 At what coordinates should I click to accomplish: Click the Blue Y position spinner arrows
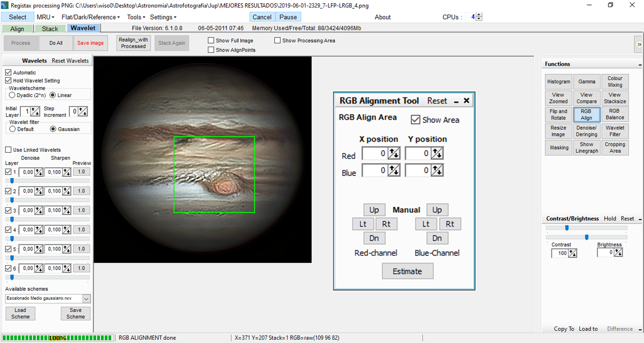437,171
